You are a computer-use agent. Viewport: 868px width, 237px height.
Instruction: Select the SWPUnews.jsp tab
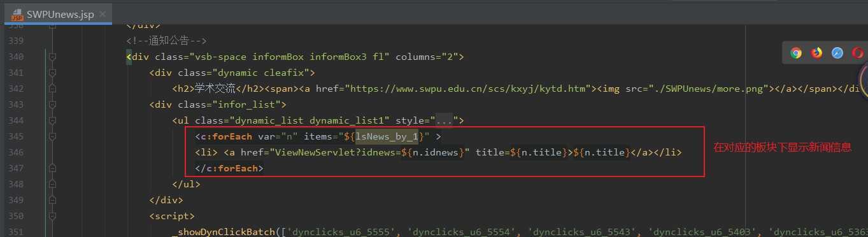(60, 14)
